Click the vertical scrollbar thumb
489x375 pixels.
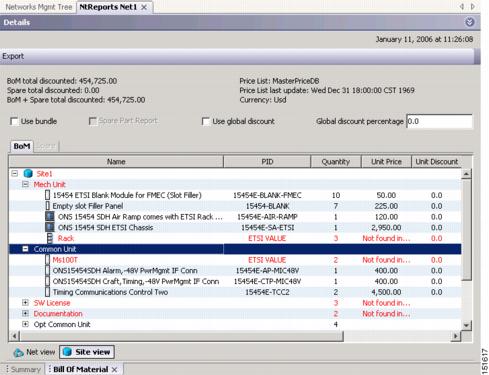466,230
